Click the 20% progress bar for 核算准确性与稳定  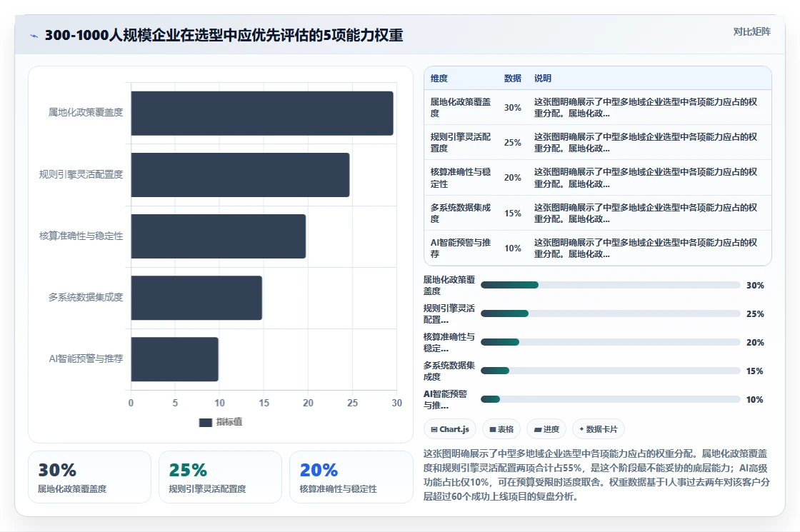point(611,342)
